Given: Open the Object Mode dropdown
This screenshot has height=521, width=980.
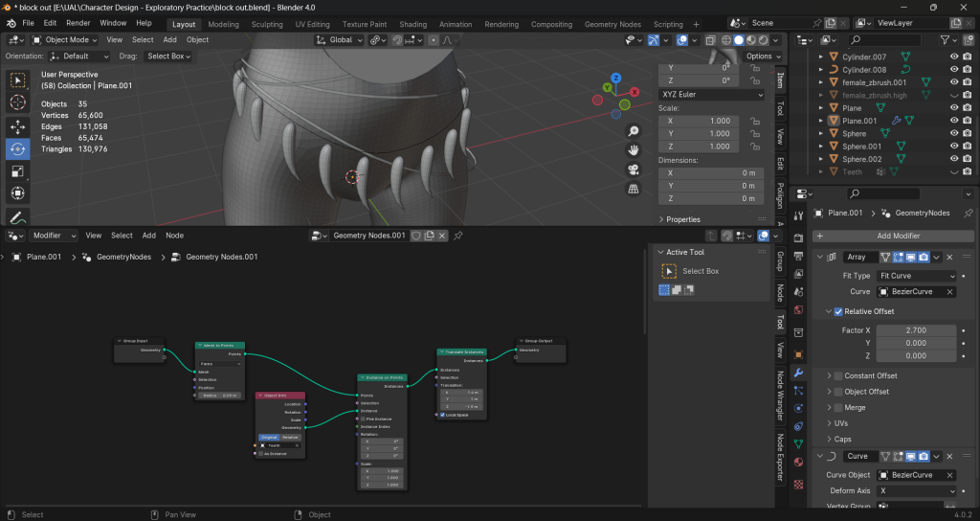Looking at the screenshot, I should pyautogui.click(x=65, y=40).
